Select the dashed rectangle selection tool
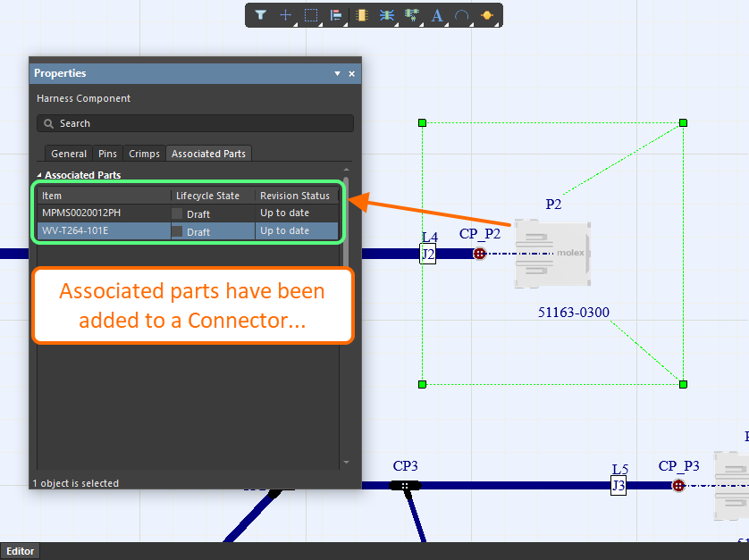 [x=310, y=15]
